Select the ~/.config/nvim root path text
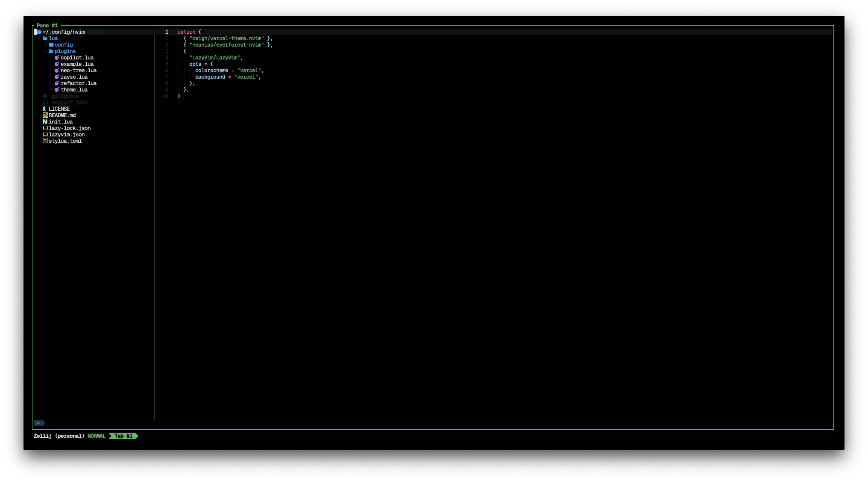 coord(64,32)
